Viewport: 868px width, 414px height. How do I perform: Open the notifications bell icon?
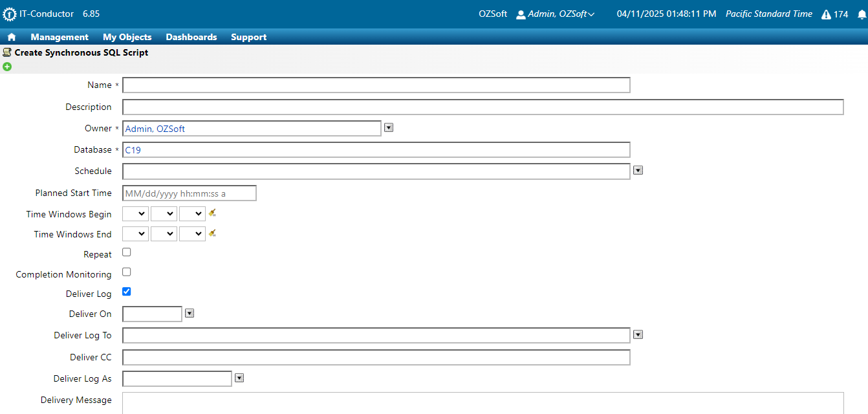click(861, 14)
